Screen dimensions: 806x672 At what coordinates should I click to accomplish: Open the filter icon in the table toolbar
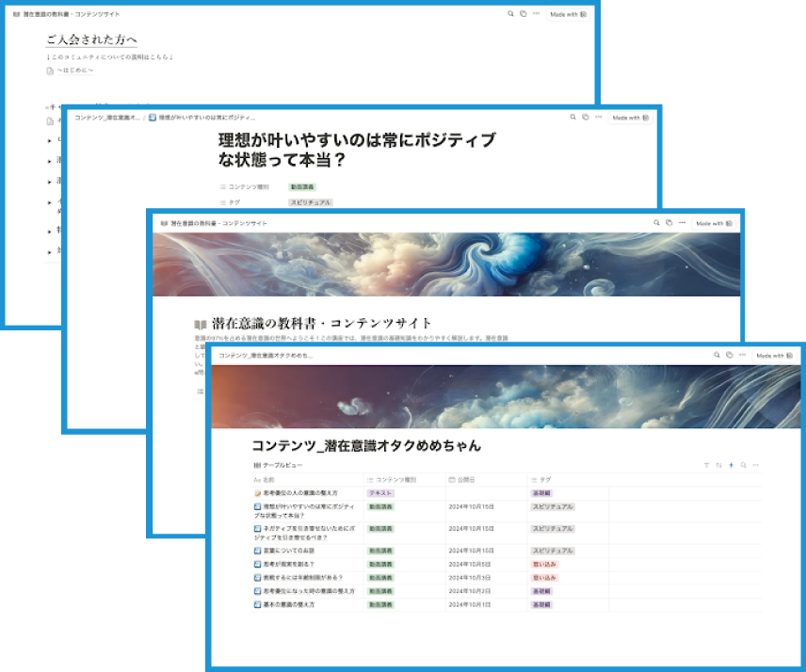(x=706, y=466)
